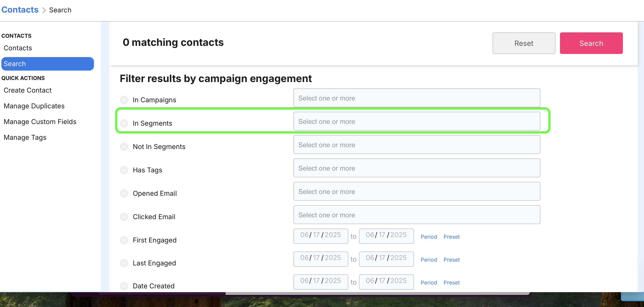Open the Opened Email selection dropdown

417,191
